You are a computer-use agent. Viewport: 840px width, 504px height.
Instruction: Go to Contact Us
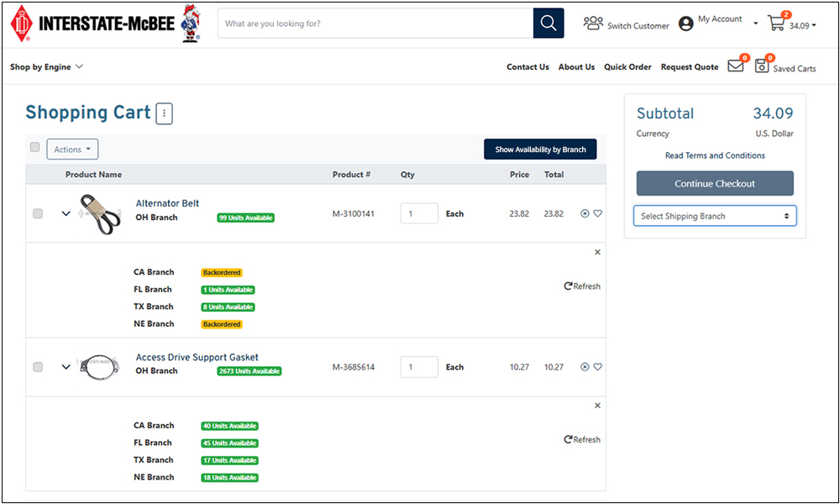click(528, 67)
